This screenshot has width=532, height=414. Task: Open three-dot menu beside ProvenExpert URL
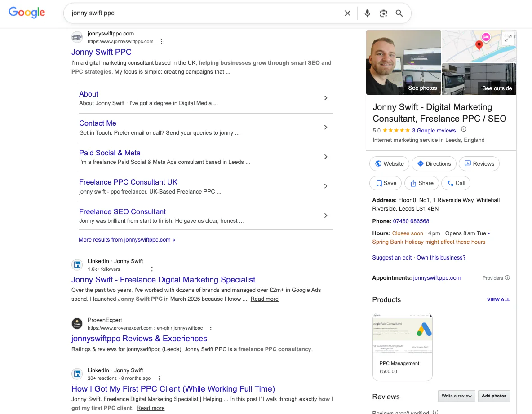[x=211, y=328]
